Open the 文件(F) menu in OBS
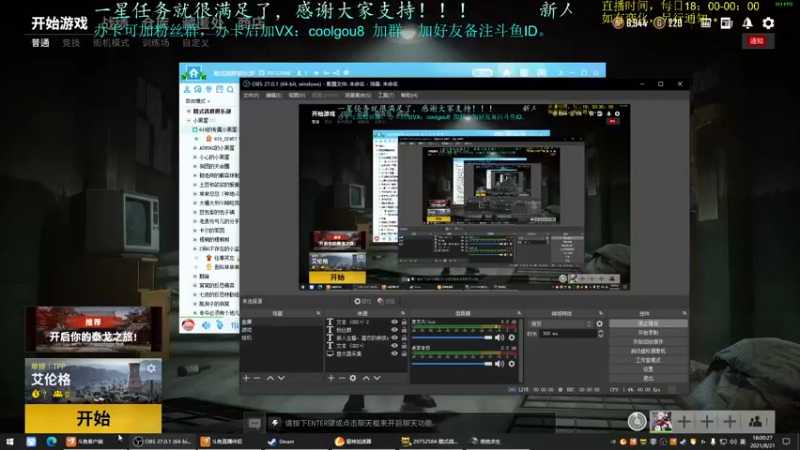Viewport: 800px width, 450px height. coord(251,95)
